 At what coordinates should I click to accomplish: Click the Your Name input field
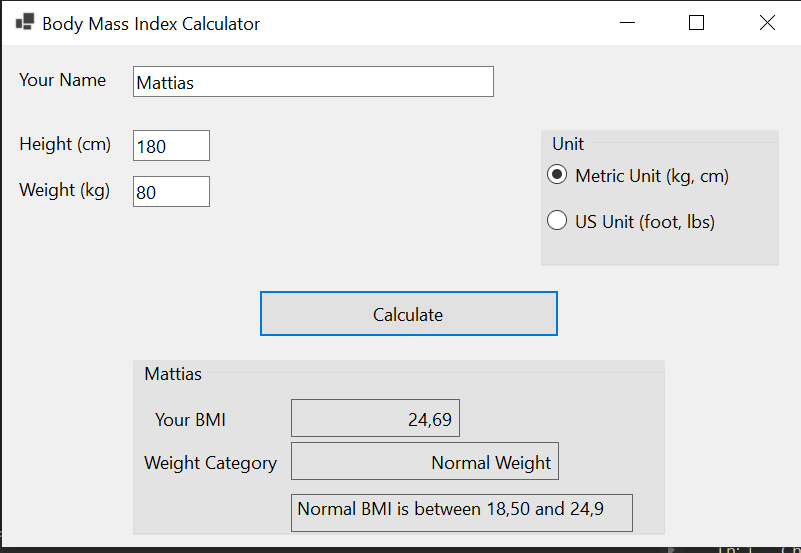pyautogui.click(x=313, y=82)
